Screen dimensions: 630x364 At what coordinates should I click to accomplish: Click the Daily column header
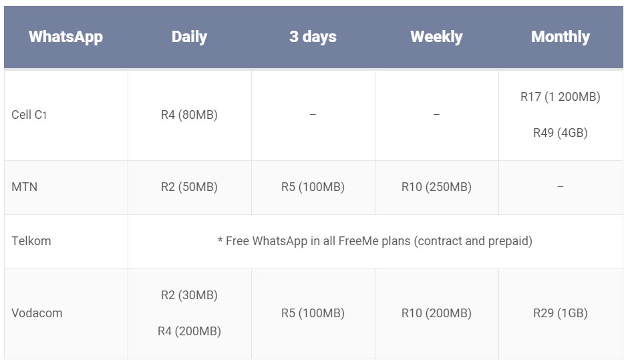(x=189, y=37)
